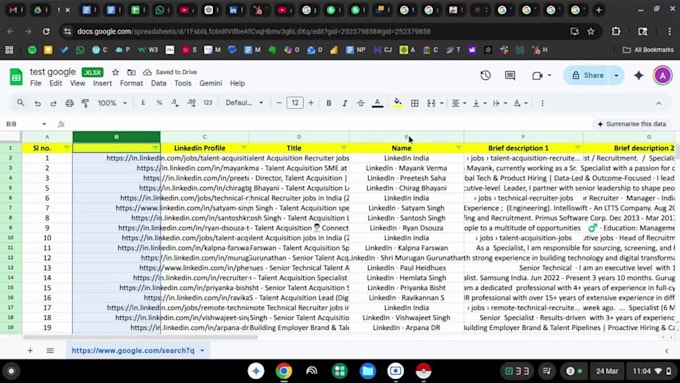This screenshot has width=680, height=383.
Task: Click the Move to folder icon
Action: pyautogui.click(x=131, y=72)
